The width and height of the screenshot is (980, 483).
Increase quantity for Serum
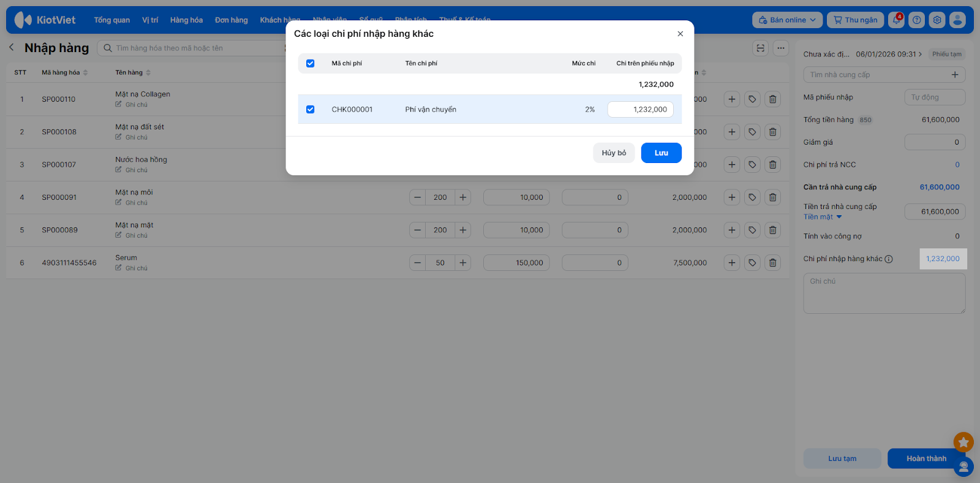coord(463,263)
